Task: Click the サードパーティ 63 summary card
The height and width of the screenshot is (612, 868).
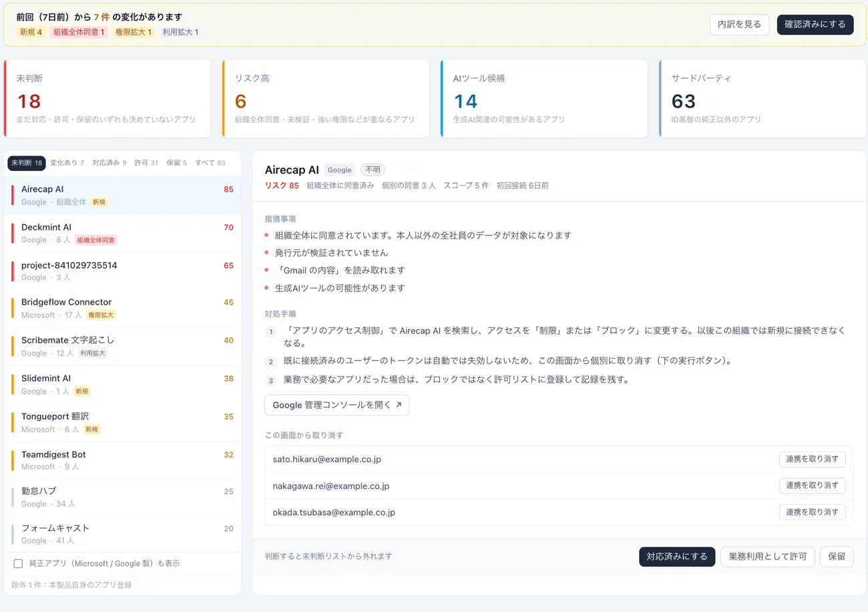Action: click(x=763, y=99)
